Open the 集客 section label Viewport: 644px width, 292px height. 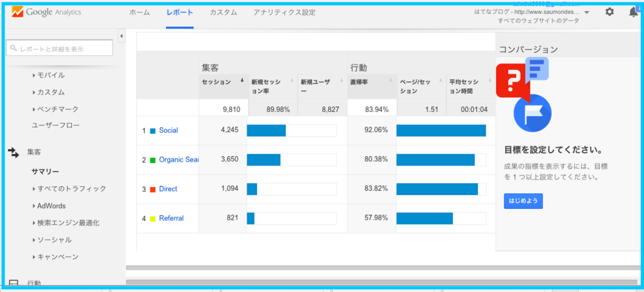point(34,152)
